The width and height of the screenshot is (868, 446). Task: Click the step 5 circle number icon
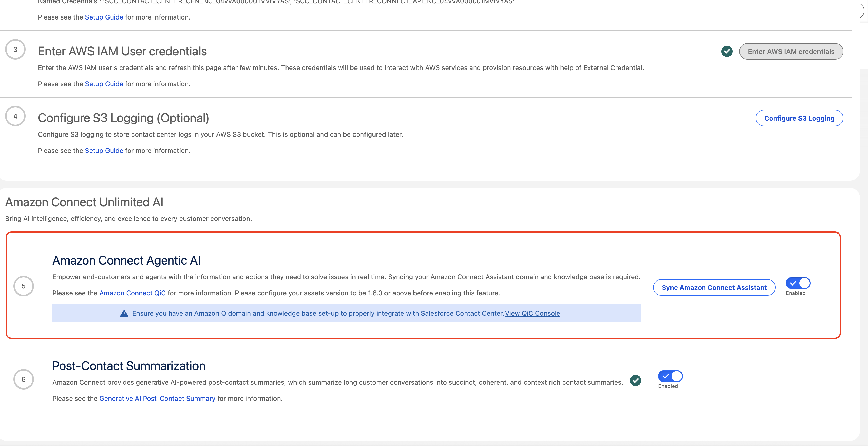tap(23, 286)
